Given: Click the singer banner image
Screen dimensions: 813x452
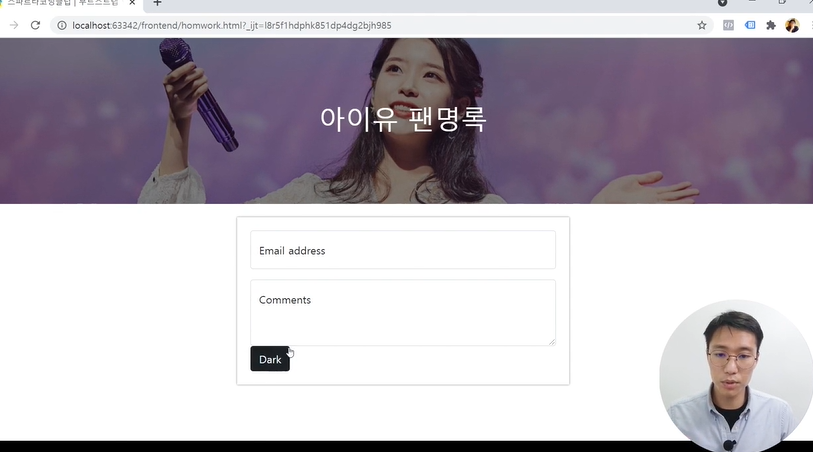Looking at the screenshot, I should pos(406,121).
